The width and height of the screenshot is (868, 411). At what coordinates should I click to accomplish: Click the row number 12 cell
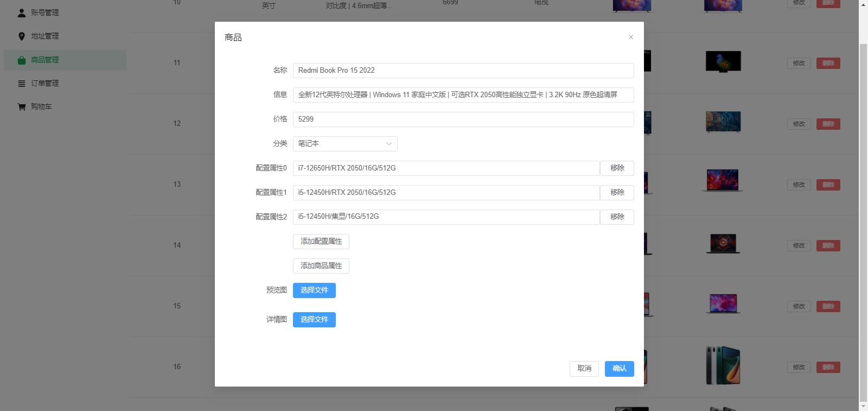177,124
